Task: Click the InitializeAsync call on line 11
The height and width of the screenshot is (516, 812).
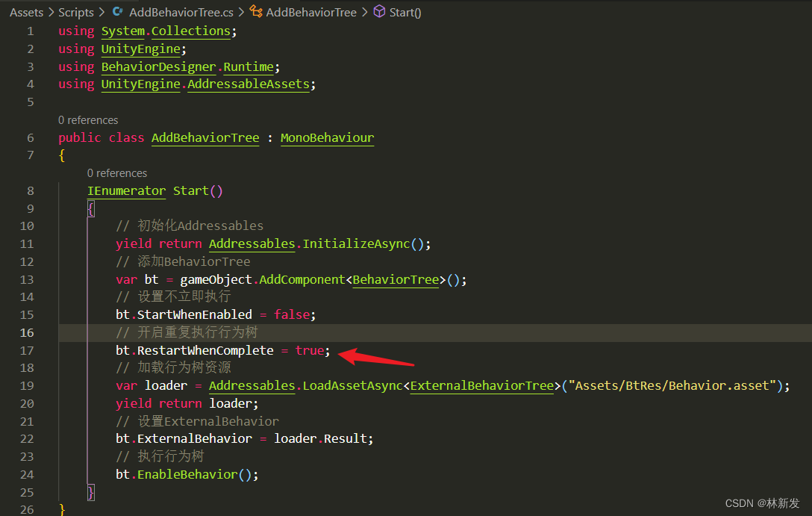Action: [356, 243]
